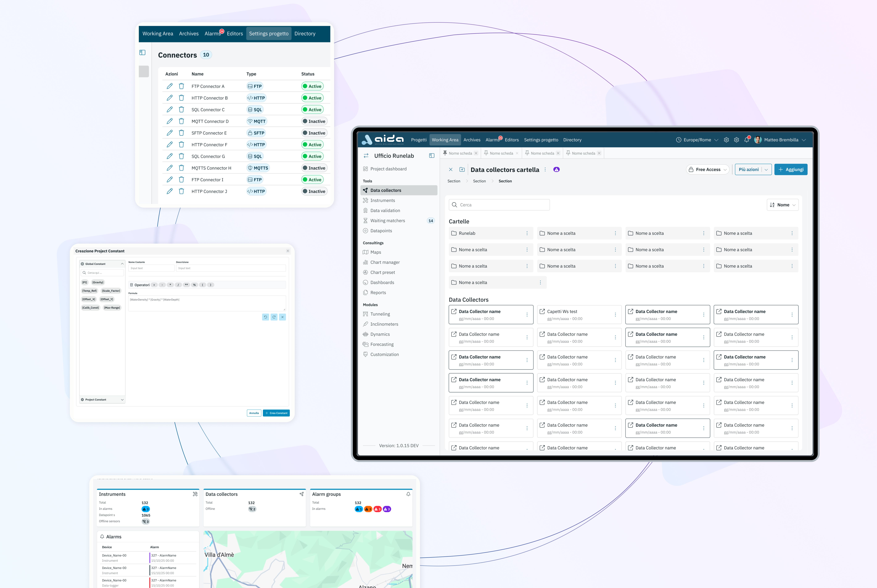Toggle pin on fourth Nome scheda tab
Viewport: 877px width, 588px height.
pos(568,153)
